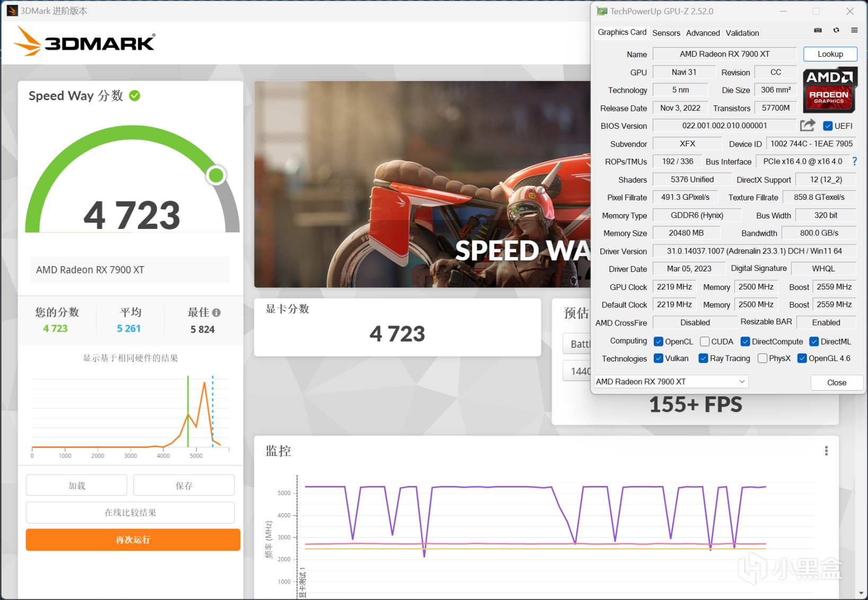Click the 3DMark title bar app icon

[12, 11]
